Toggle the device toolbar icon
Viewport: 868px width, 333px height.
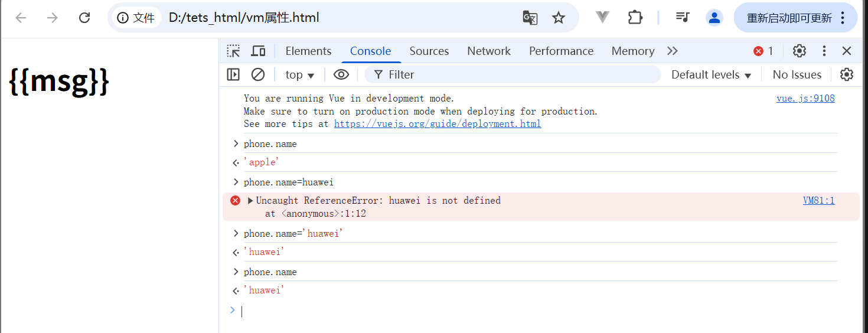258,51
